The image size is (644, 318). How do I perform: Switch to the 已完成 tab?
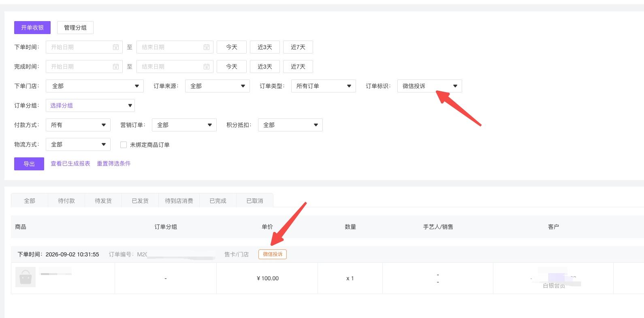pos(218,201)
